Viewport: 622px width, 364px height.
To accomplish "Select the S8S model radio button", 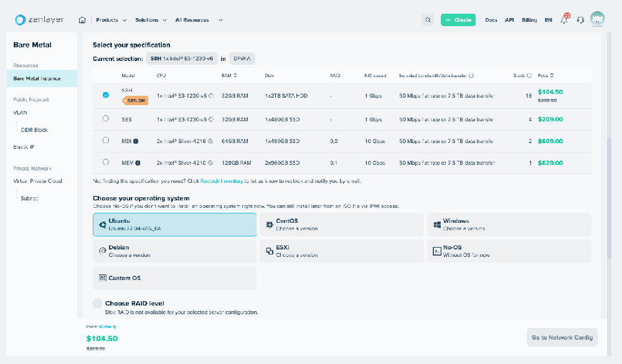I will click(105, 119).
